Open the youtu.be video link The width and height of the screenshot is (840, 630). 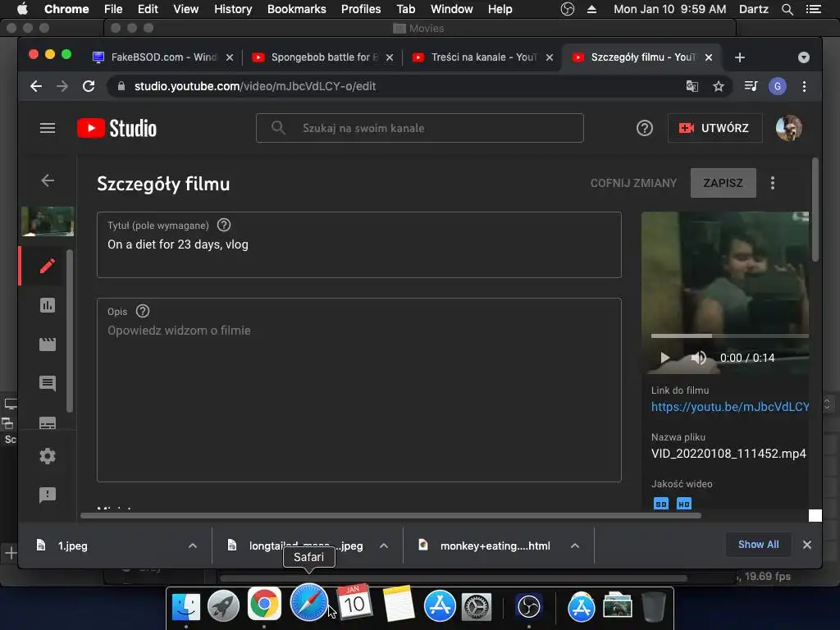click(x=729, y=407)
